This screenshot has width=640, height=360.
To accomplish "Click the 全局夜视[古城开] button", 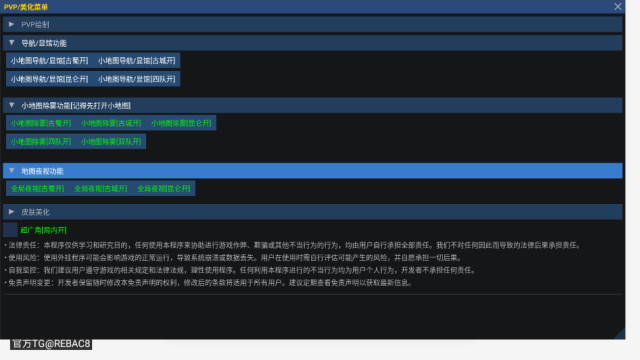I will coord(101,189).
